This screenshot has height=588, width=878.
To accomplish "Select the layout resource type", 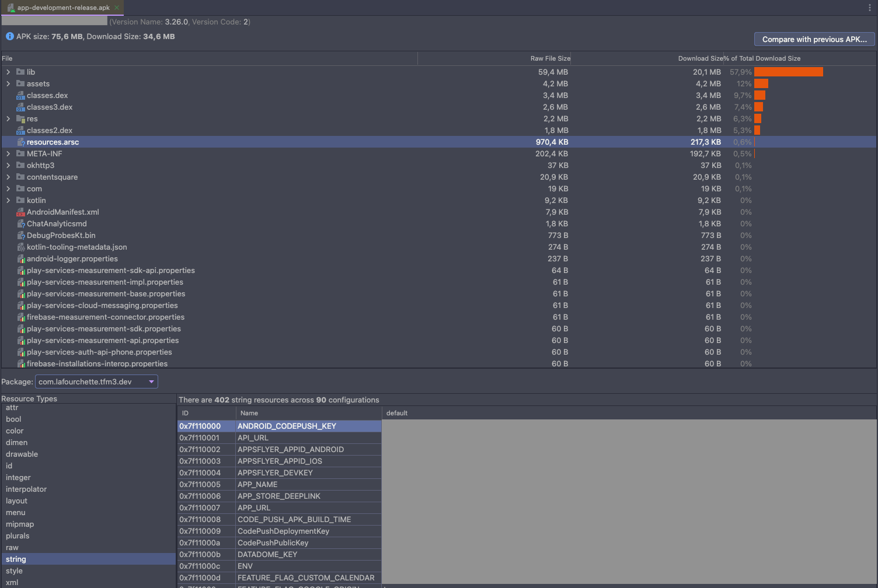I will 88,501.
